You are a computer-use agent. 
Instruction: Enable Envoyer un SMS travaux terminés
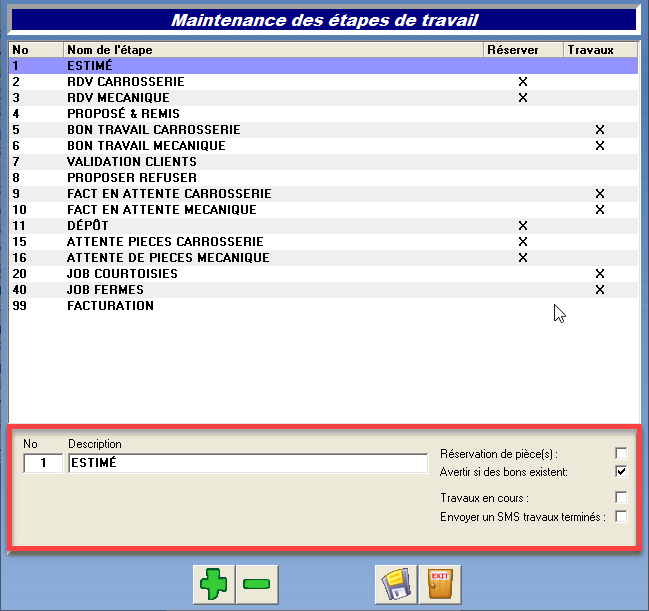pos(621,517)
